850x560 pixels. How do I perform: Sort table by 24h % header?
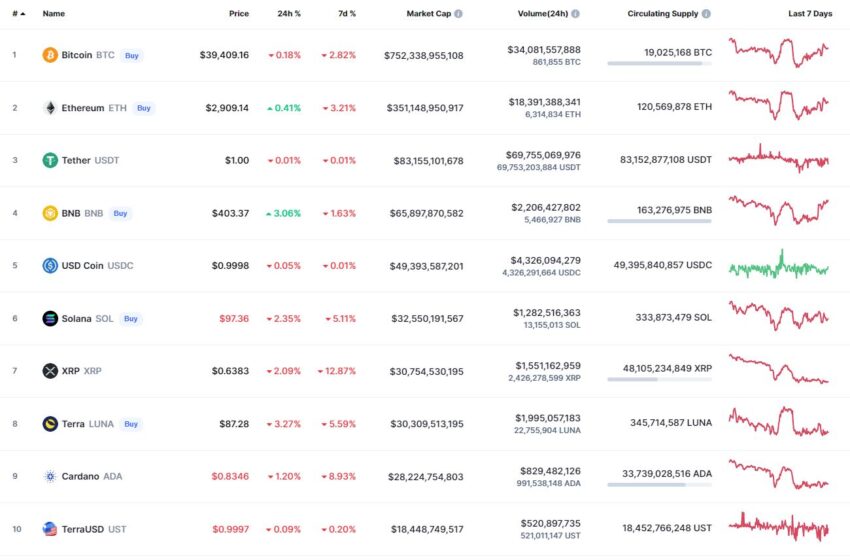(x=289, y=14)
